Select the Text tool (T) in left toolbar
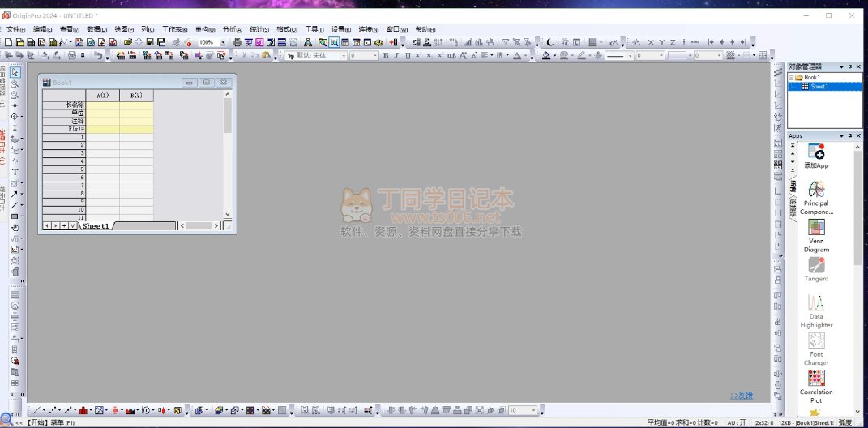Screen dimensions: 868x428 [x=15, y=172]
